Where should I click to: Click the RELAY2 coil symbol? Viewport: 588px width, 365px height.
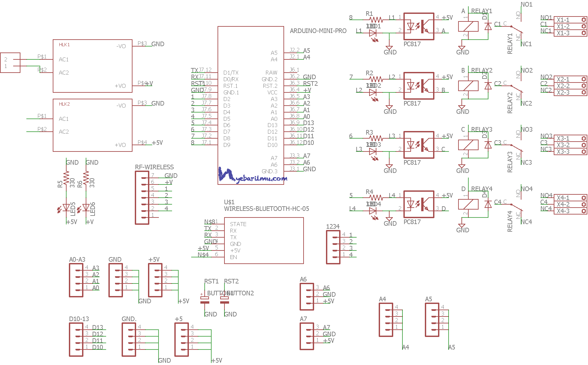[468, 86]
